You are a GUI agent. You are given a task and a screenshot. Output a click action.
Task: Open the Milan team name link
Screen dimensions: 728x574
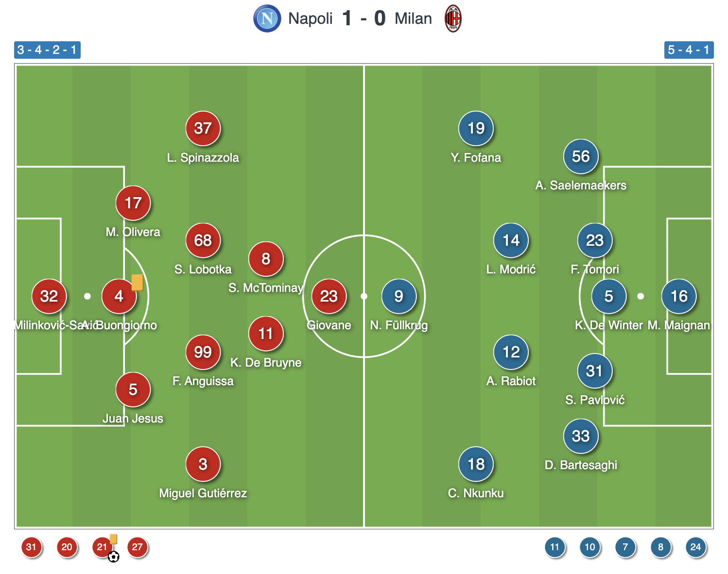point(413,18)
